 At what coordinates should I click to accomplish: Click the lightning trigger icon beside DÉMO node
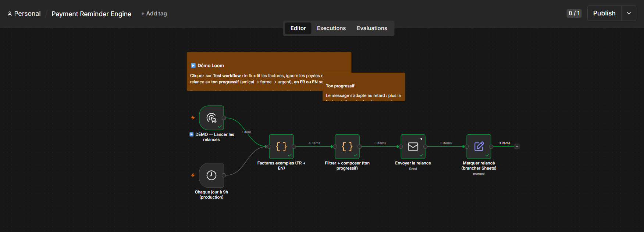[193, 118]
